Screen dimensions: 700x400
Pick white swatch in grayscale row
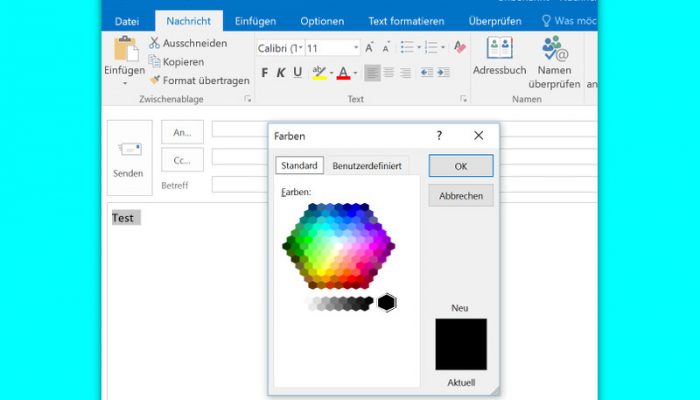tap(308, 300)
